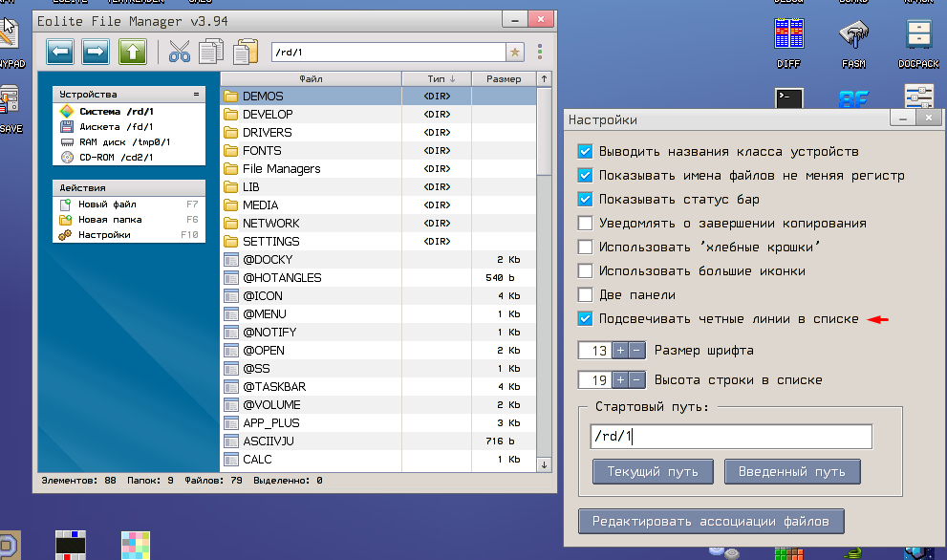Click the back navigation arrow button

61,52
